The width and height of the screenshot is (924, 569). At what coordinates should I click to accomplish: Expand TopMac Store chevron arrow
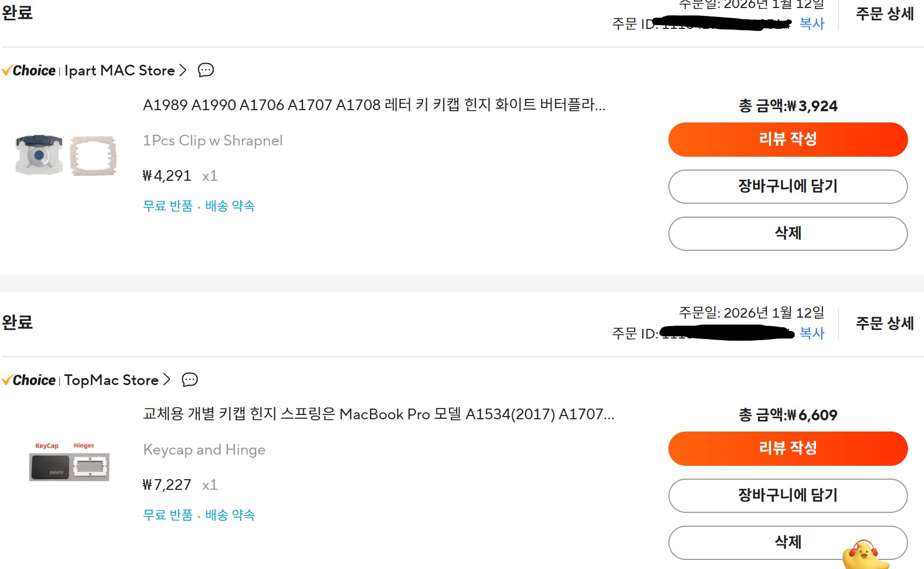pos(167,380)
